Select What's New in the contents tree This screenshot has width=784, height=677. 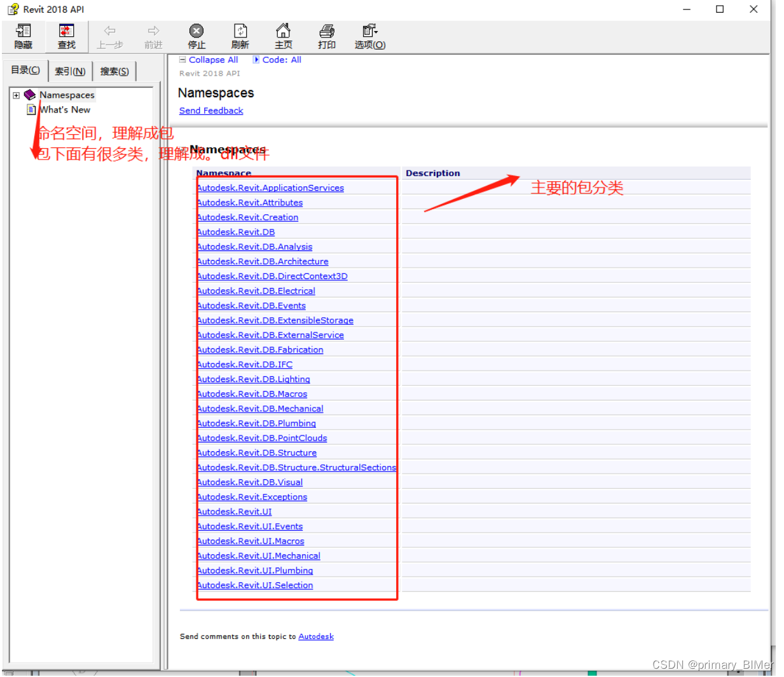[65, 109]
